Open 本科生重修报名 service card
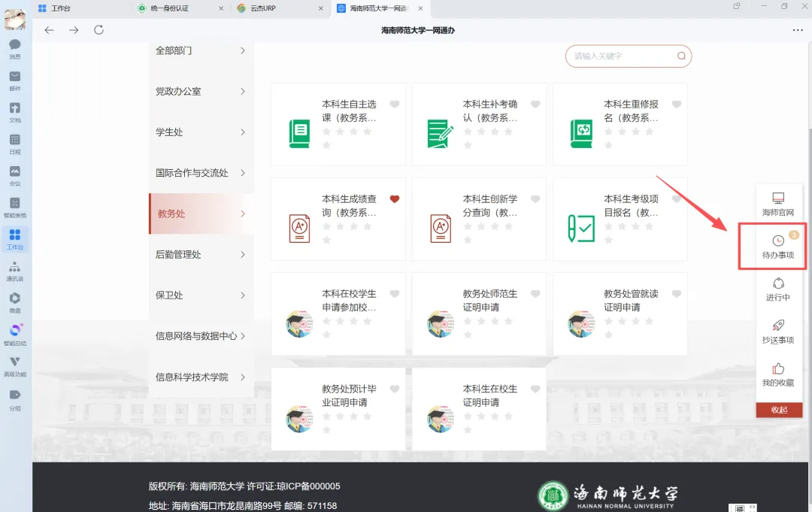Screen dimensions: 812x512 click(x=620, y=124)
